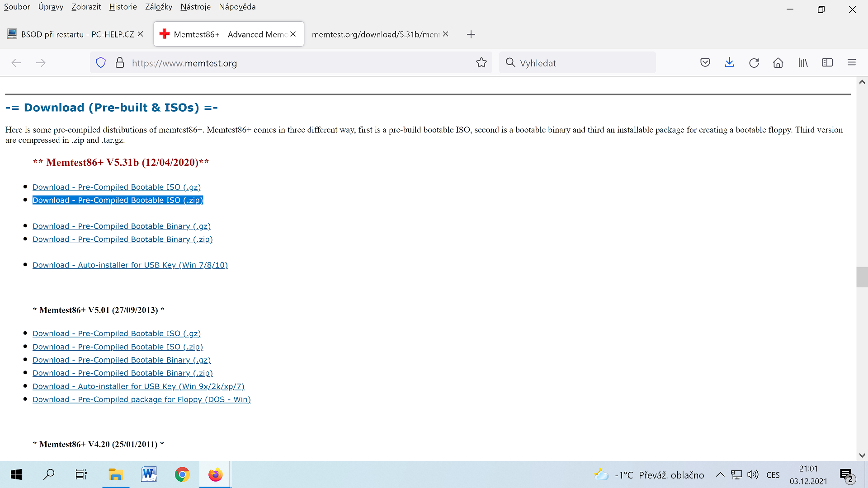Viewport: 868px width, 488px height.
Task: Open the Library bookmarks and history icon
Action: [803, 63]
